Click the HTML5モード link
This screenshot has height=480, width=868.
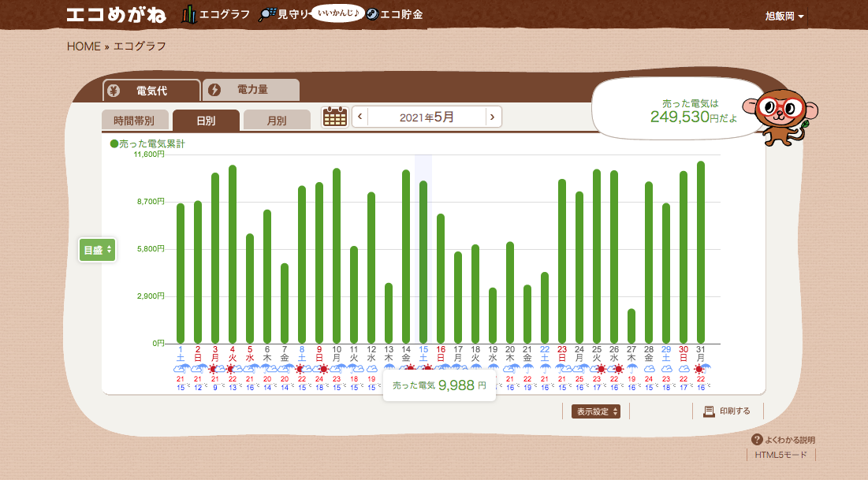click(x=781, y=455)
